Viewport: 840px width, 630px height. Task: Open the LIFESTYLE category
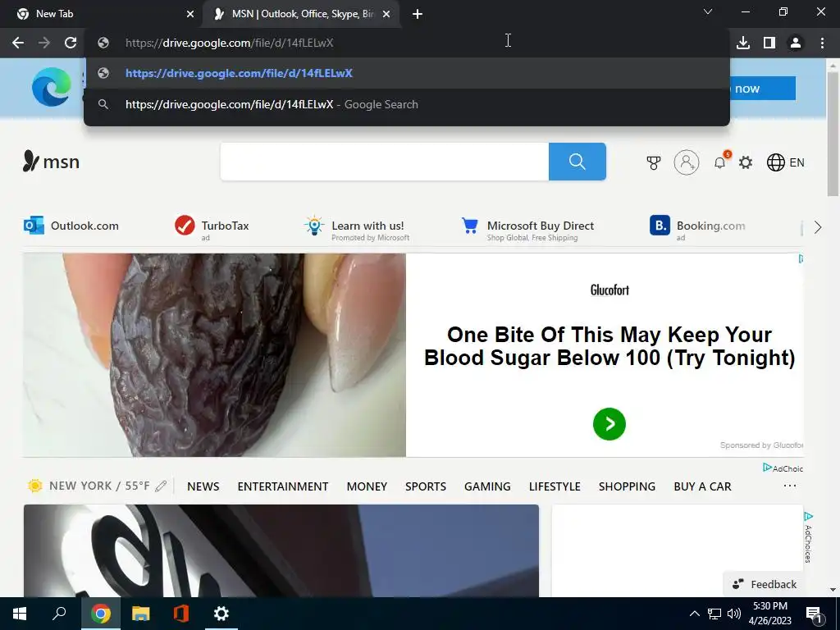coord(555,486)
